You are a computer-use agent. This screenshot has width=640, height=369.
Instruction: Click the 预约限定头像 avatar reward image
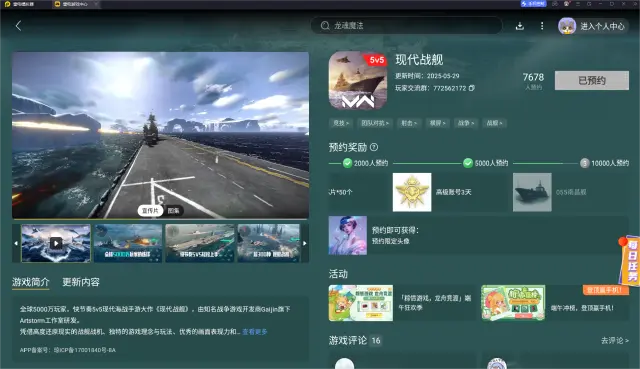(x=348, y=236)
